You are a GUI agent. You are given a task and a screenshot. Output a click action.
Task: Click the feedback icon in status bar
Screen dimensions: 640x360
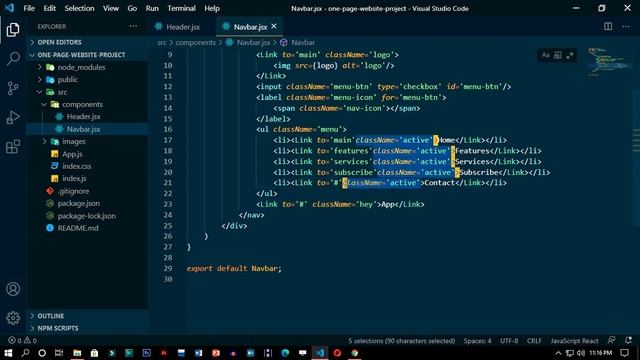click(611, 340)
